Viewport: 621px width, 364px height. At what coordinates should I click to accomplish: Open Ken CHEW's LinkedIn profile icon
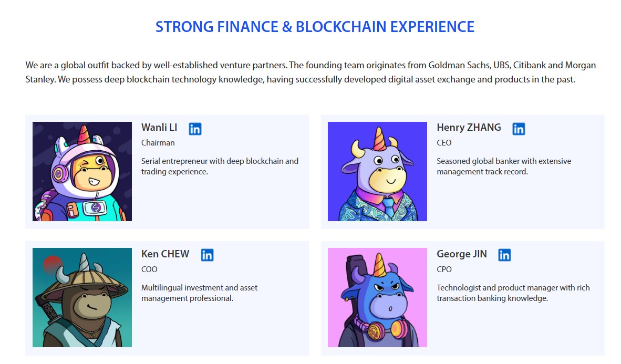pos(207,255)
